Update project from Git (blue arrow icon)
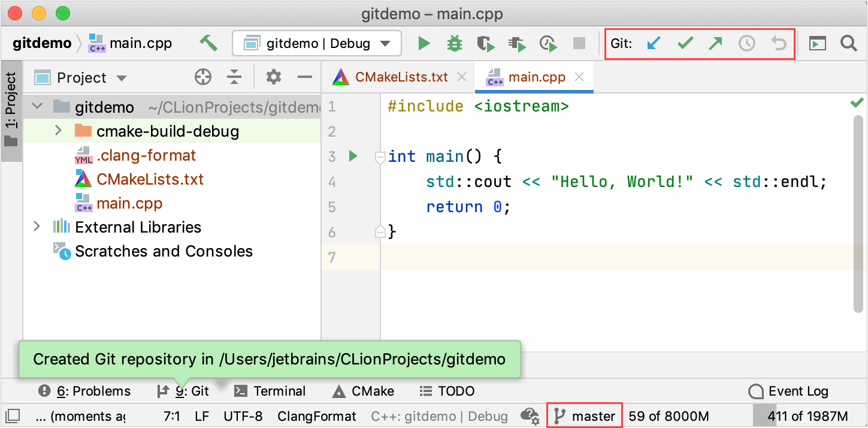 [654, 43]
